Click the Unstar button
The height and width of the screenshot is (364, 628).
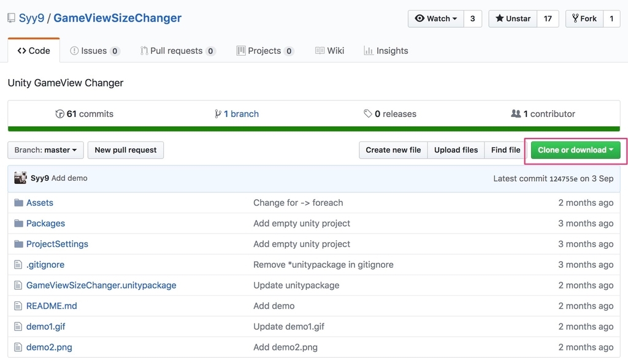[x=513, y=19]
